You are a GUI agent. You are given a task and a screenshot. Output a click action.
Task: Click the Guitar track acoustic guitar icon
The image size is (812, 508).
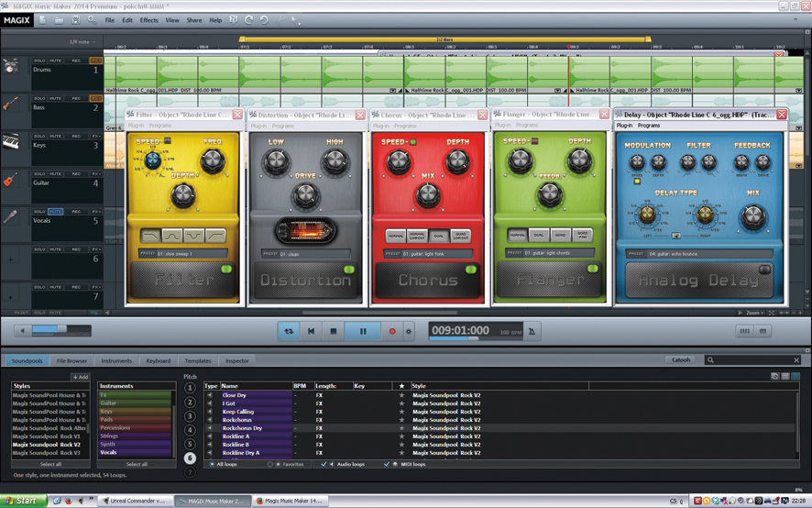[10, 180]
